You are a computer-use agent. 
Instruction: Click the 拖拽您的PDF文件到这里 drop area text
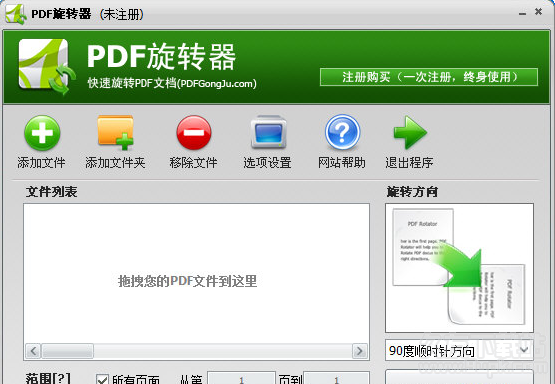point(188,281)
